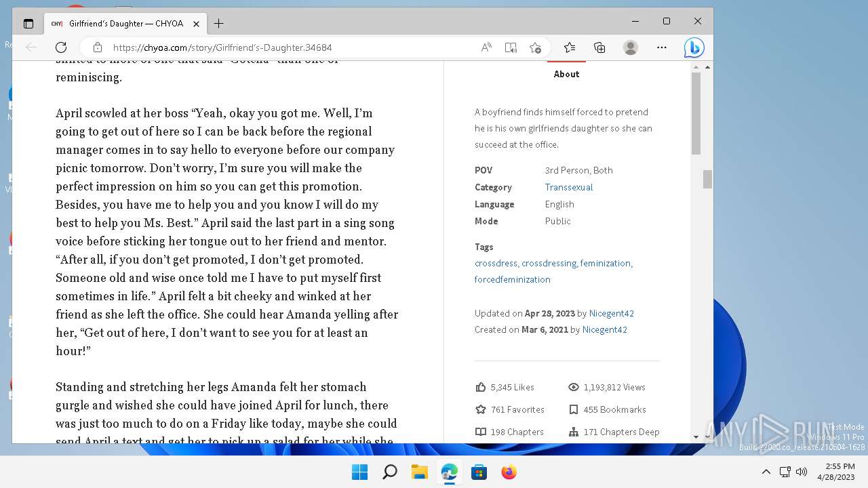Click the browser back arrow

click(31, 47)
